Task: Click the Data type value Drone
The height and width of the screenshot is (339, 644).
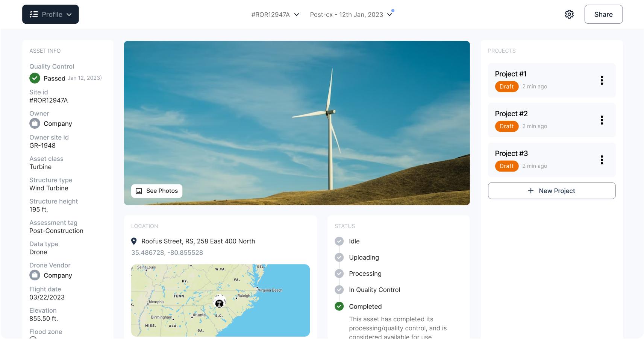Action: (x=38, y=252)
